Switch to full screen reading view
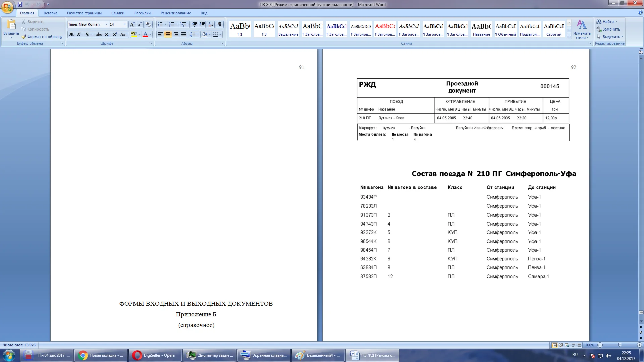The width and height of the screenshot is (644, 362). pos(561,345)
